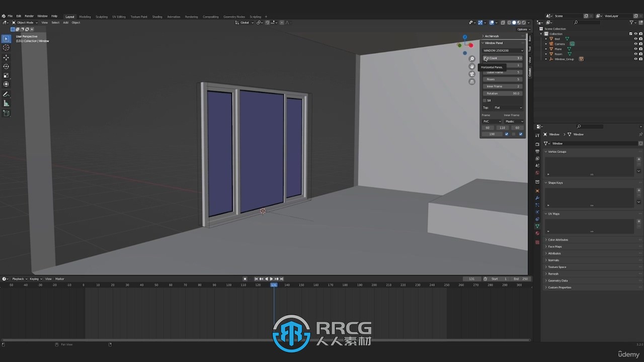Open the Render menu
This screenshot has width=644, height=362.
coord(29,16)
